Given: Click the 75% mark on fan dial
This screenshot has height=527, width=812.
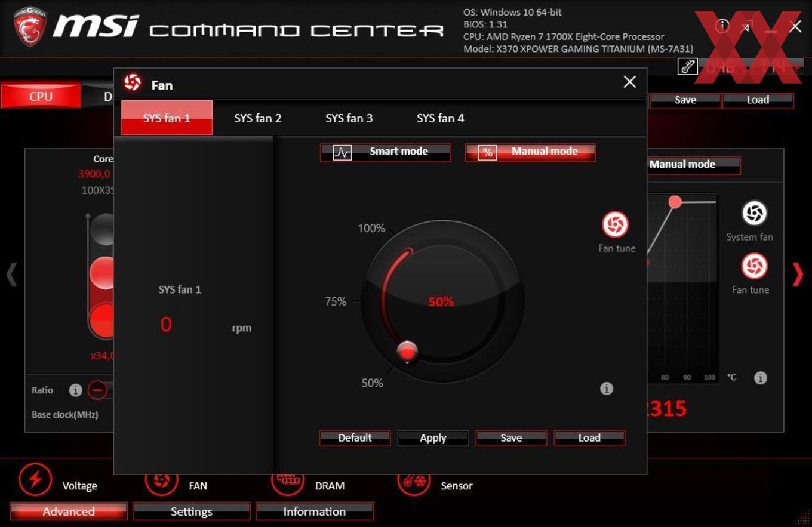Looking at the screenshot, I should point(336,301).
